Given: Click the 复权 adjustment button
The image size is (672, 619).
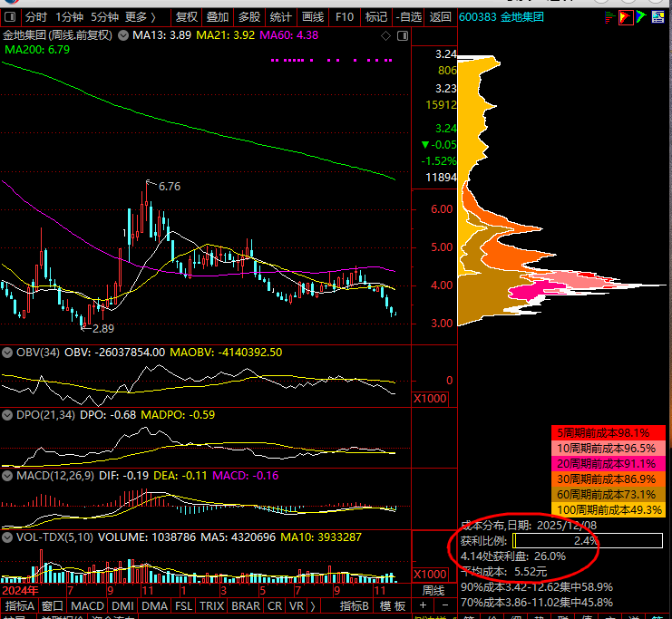Looking at the screenshot, I should pyautogui.click(x=187, y=17).
